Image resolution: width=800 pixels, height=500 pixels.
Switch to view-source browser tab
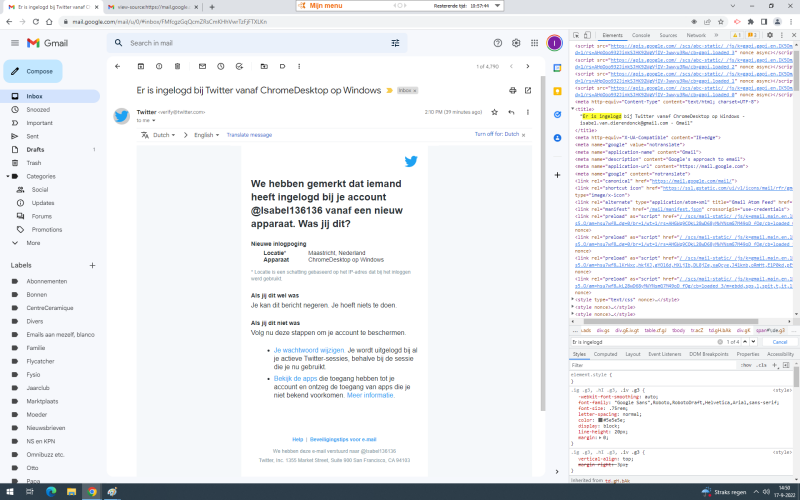(x=153, y=7)
